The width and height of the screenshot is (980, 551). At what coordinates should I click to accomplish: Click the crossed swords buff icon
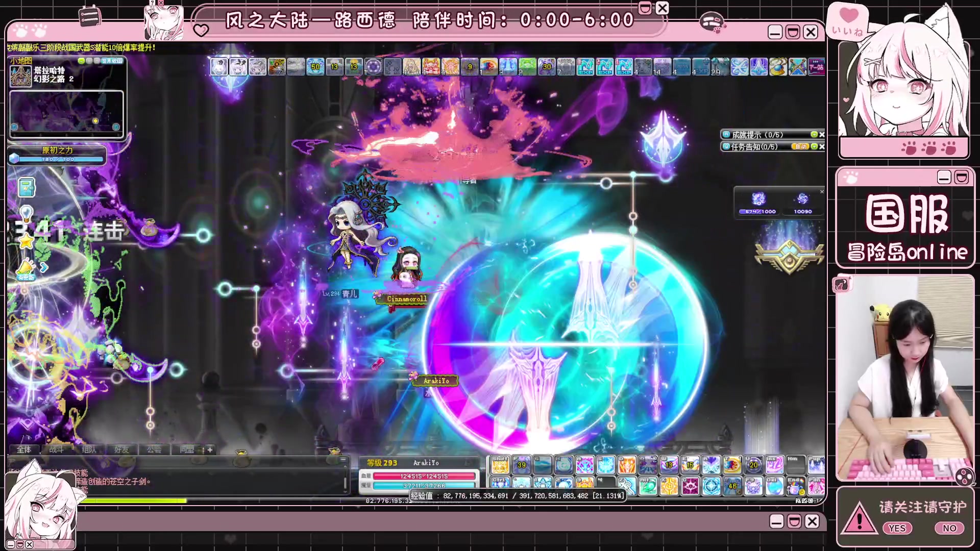[798, 67]
